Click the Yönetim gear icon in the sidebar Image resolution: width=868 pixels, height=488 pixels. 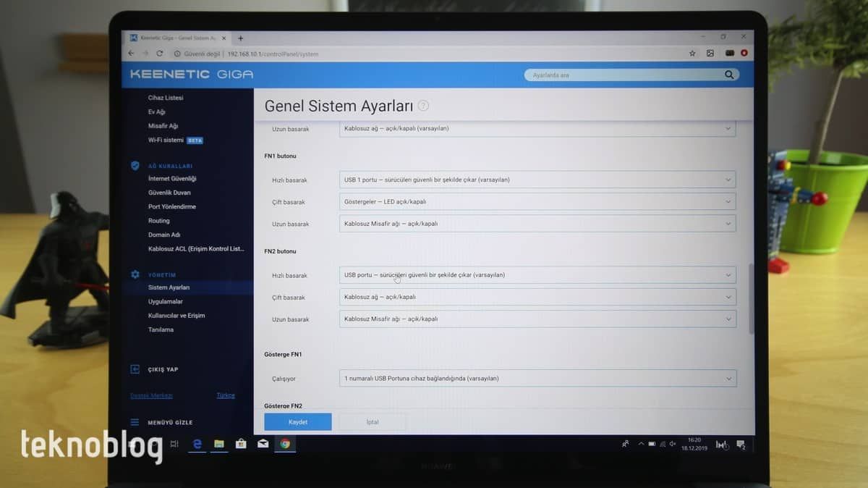(135, 274)
